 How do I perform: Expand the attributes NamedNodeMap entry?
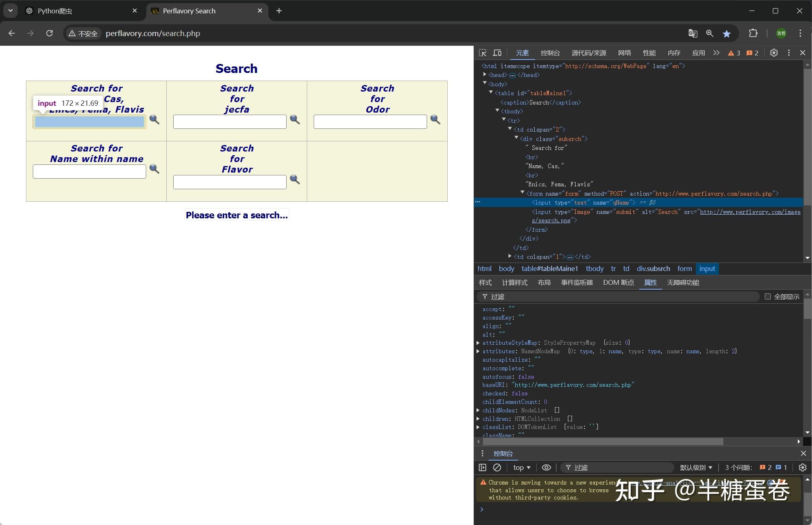(478, 351)
